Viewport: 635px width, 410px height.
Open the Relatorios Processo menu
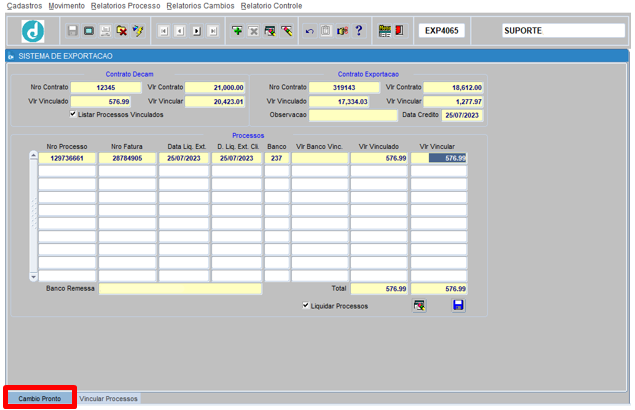(126, 6)
